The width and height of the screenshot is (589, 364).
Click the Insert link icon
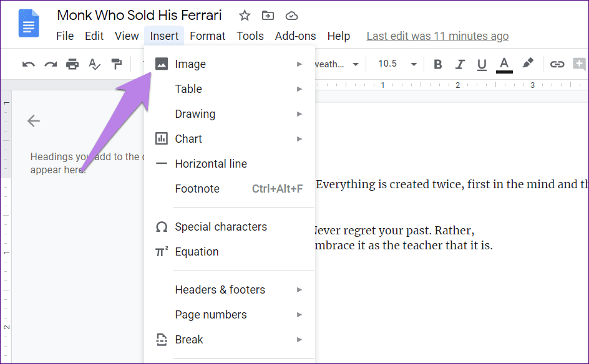point(557,64)
